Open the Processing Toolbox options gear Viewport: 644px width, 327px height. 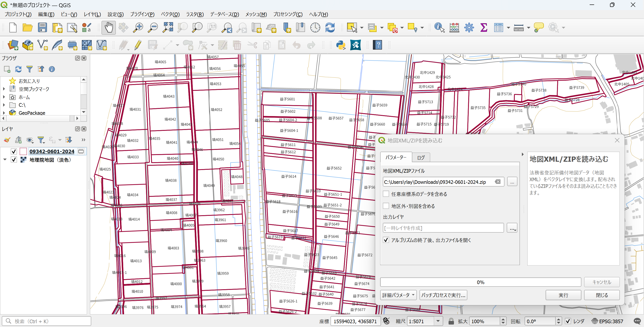[469, 28]
